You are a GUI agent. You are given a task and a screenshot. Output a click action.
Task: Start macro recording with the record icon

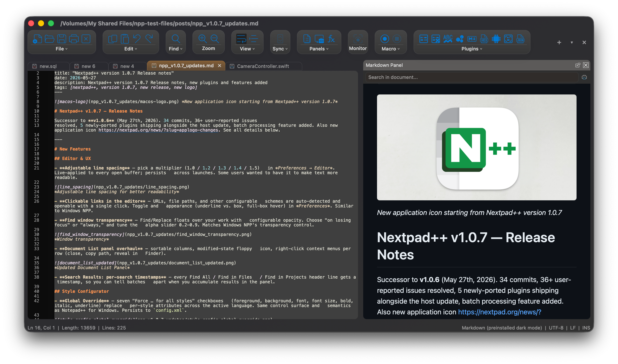(x=385, y=39)
